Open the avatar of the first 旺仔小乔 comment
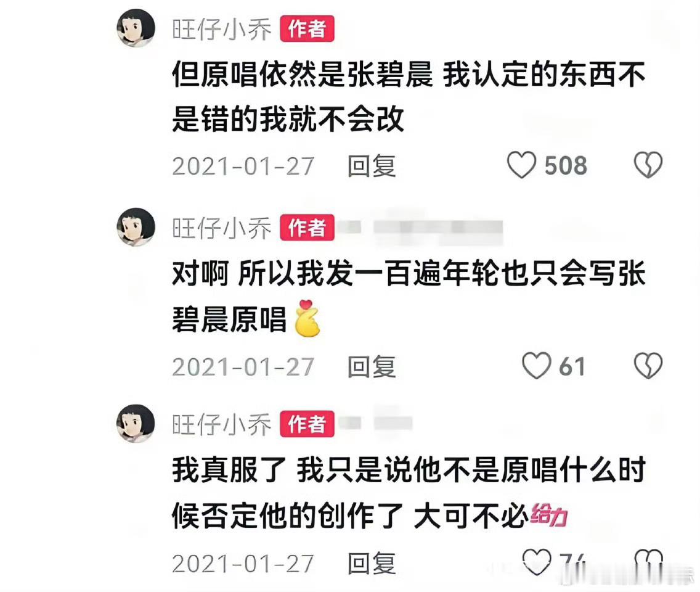The width and height of the screenshot is (700, 592). tap(136, 28)
